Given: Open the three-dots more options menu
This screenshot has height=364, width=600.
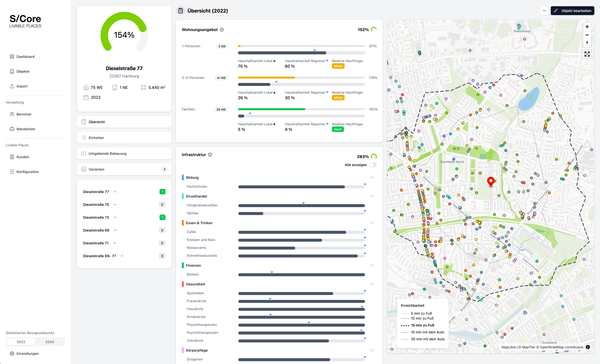Looking at the screenshot, I should (x=544, y=11).
